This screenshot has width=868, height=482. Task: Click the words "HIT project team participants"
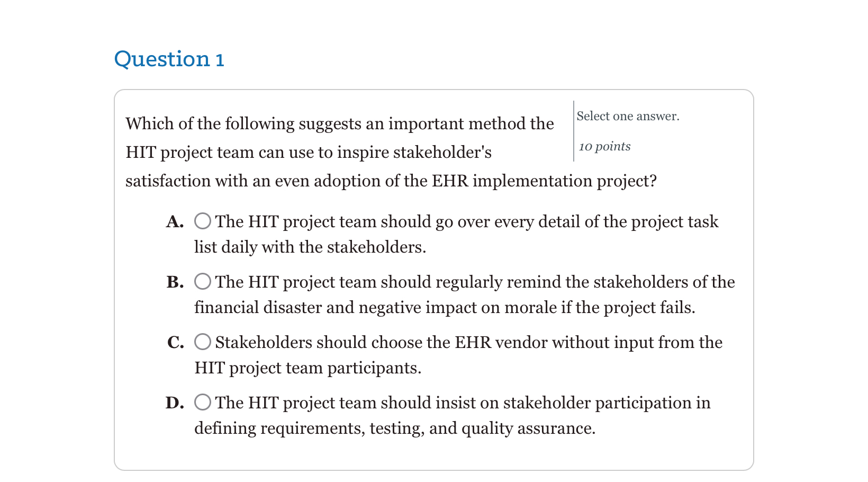[x=308, y=368]
